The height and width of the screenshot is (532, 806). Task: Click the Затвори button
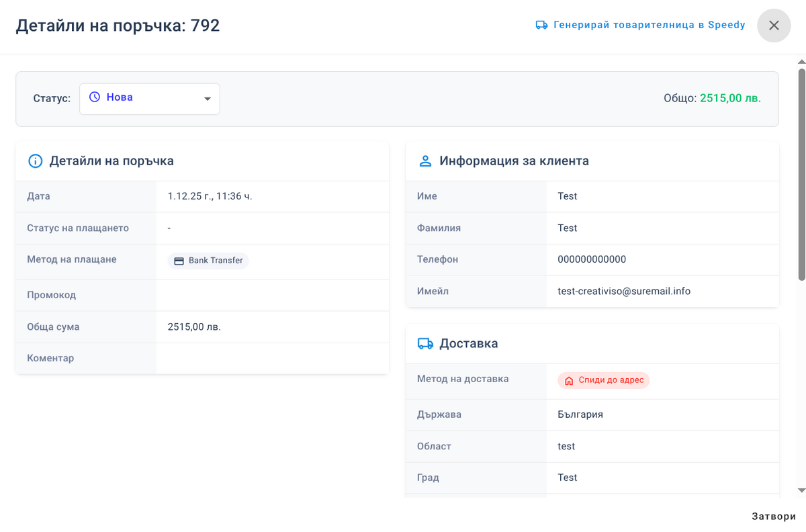pyautogui.click(x=774, y=517)
